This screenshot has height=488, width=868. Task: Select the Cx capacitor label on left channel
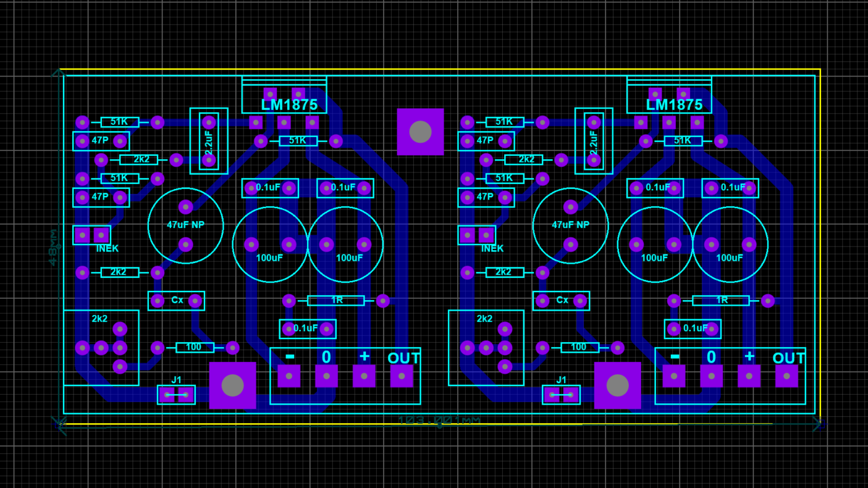click(177, 300)
